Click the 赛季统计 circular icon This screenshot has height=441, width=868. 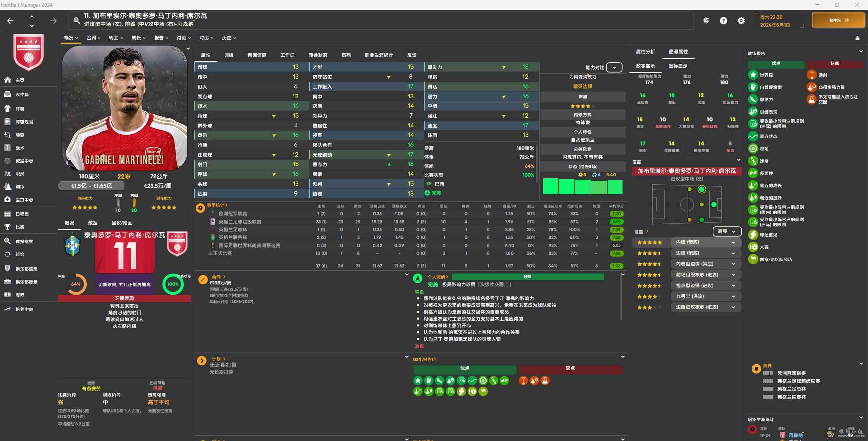point(200,208)
